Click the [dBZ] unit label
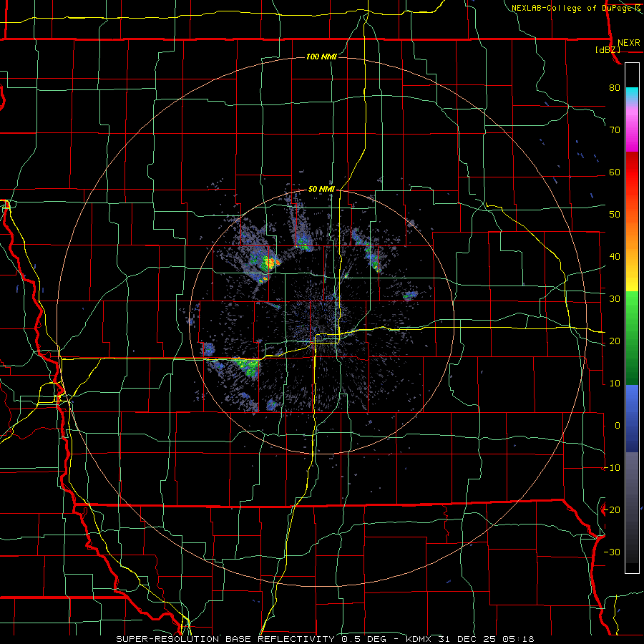 pyautogui.click(x=608, y=49)
